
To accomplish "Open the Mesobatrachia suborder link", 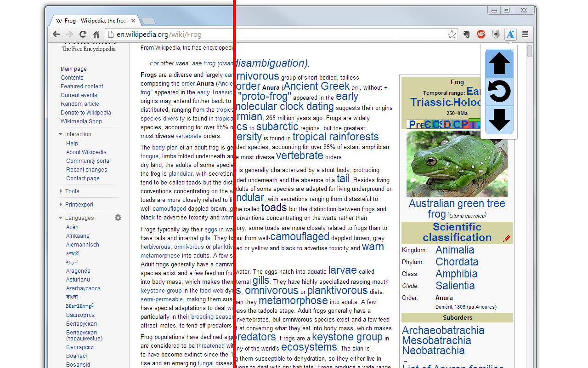I will [436, 340].
